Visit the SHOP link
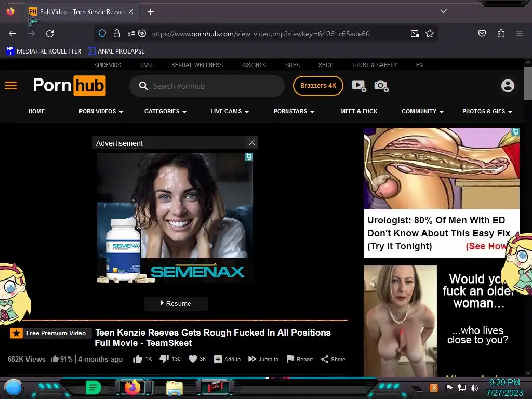This screenshot has height=399, width=532. point(326,65)
